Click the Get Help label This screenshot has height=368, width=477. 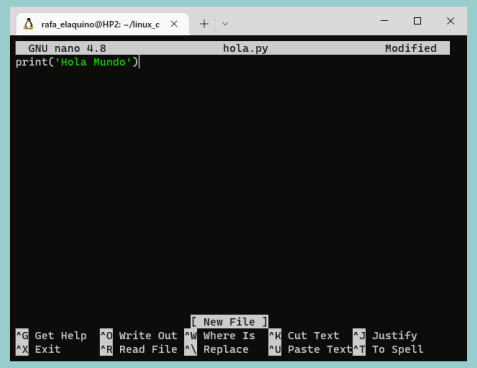pyautogui.click(x=61, y=335)
